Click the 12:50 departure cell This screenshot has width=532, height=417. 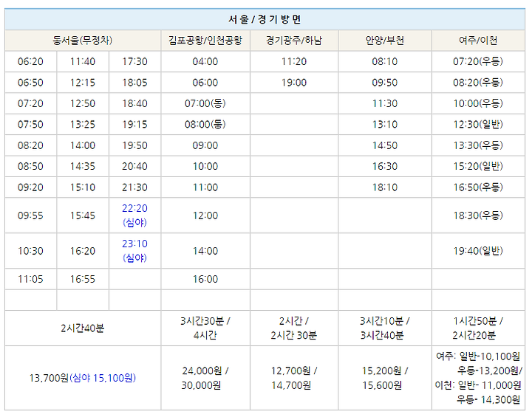(x=83, y=103)
